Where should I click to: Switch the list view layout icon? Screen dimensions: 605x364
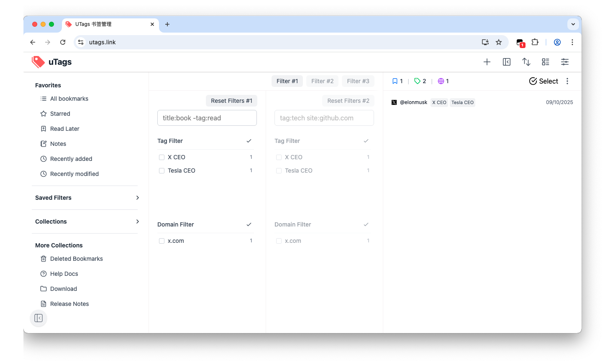[546, 62]
